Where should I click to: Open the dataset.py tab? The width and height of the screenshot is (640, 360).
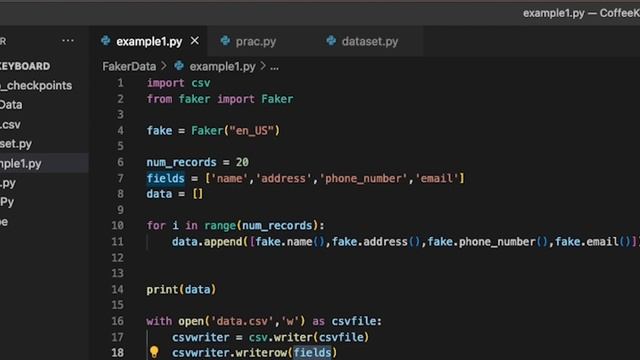coord(369,42)
